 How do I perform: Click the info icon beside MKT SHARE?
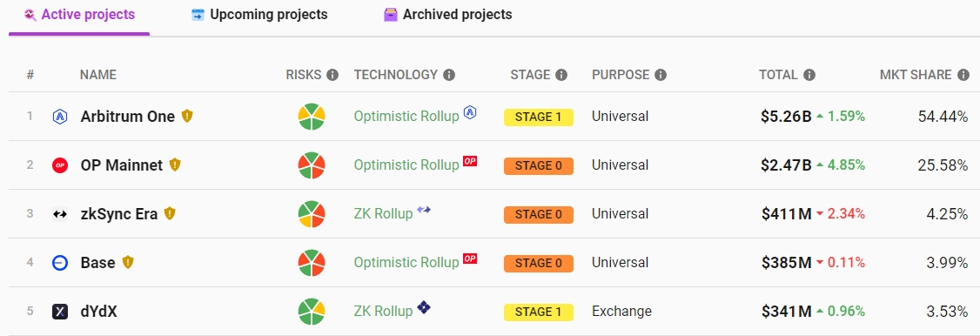tap(963, 75)
